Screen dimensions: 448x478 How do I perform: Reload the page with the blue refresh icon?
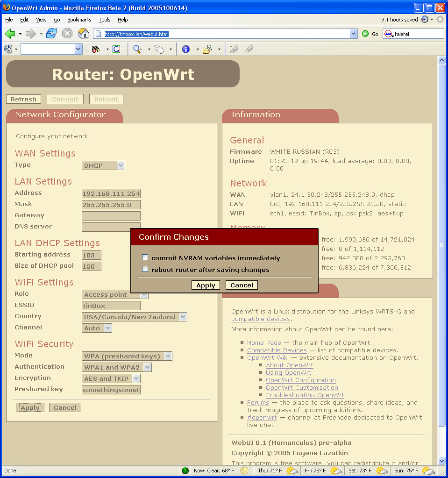tap(51, 34)
